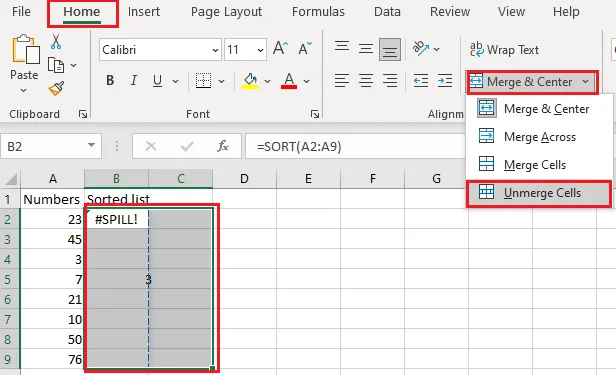Expand the font color palette arrow
The width and height of the screenshot is (616, 375).
coord(306,81)
